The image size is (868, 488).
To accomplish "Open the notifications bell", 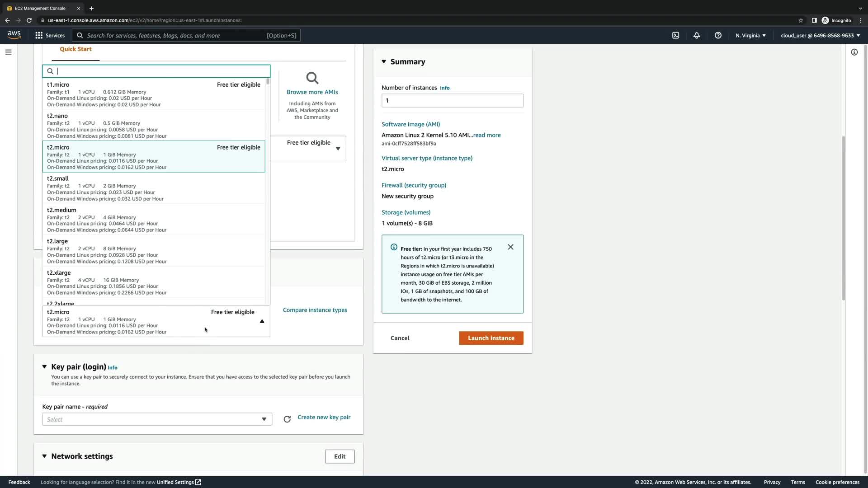I will tap(697, 35).
